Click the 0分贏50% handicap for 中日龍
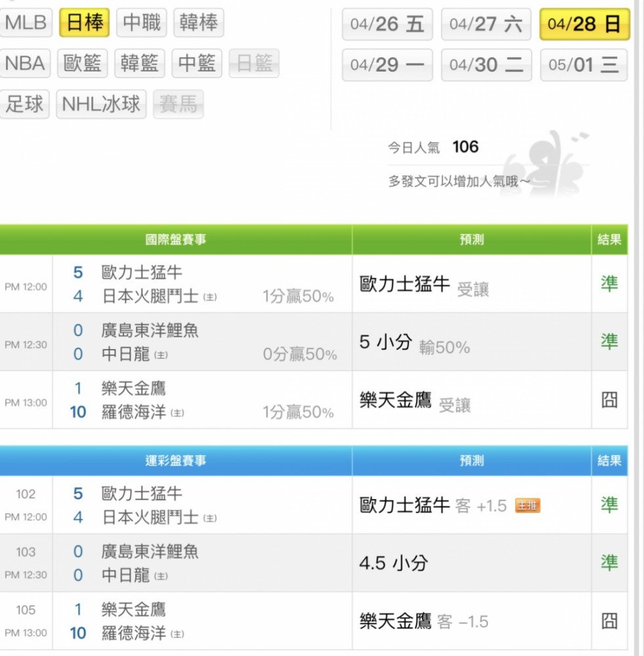644x656 pixels. (x=300, y=354)
